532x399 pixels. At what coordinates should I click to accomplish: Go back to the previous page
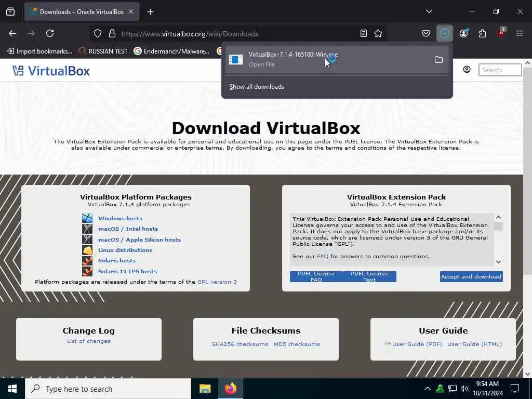[x=12, y=33]
